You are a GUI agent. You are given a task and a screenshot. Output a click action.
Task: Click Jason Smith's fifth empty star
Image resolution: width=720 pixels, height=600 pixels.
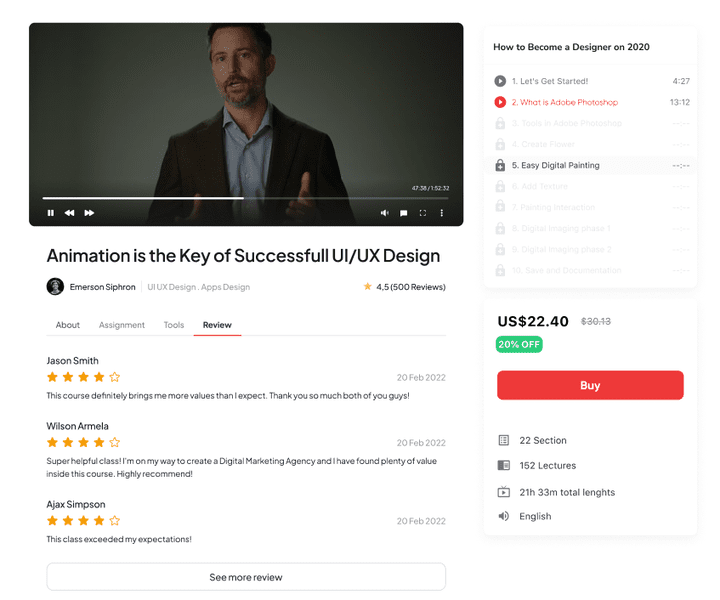(115, 377)
